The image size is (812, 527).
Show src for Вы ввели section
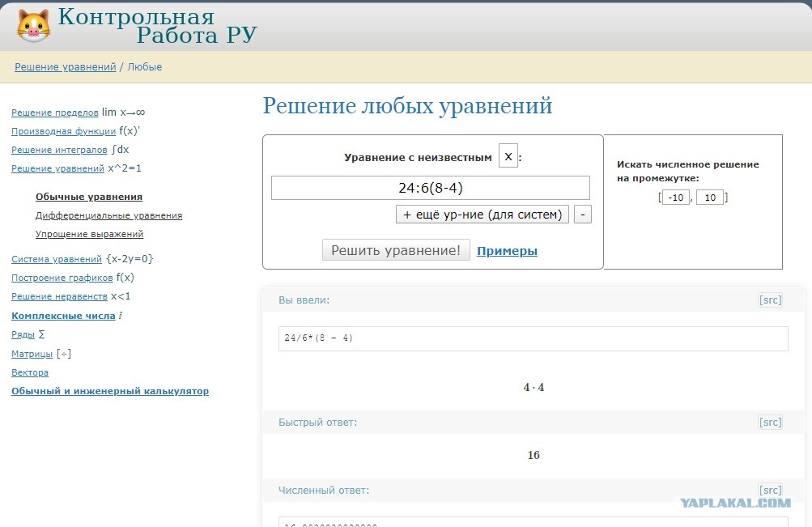(x=770, y=300)
